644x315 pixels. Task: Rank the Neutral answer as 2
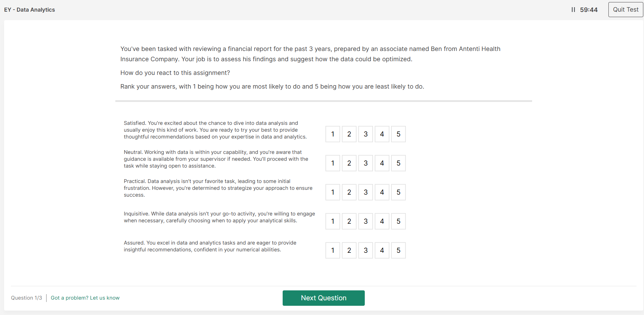(x=349, y=163)
